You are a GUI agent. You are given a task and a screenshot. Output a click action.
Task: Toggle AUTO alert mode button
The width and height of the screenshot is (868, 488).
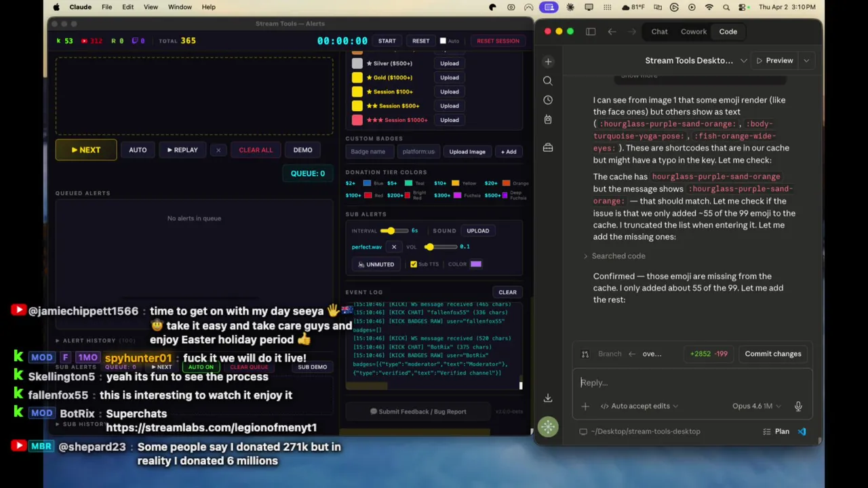point(138,150)
